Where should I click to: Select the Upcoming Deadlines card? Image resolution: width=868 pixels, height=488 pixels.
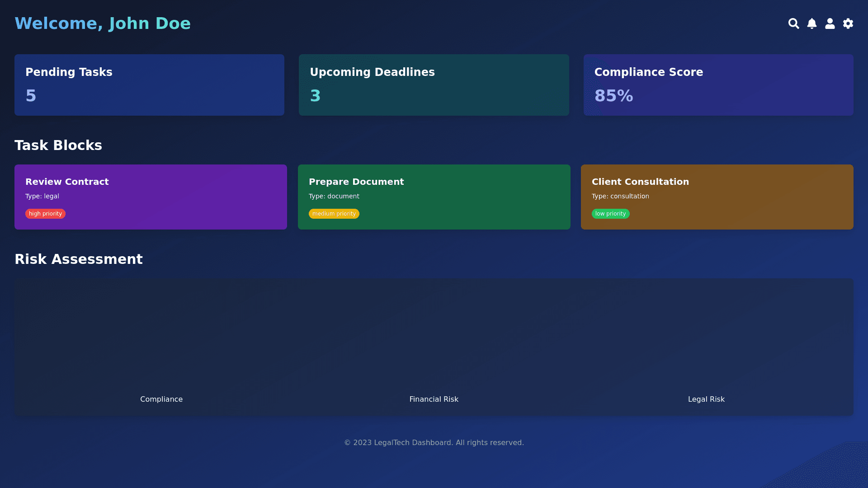(434, 85)
